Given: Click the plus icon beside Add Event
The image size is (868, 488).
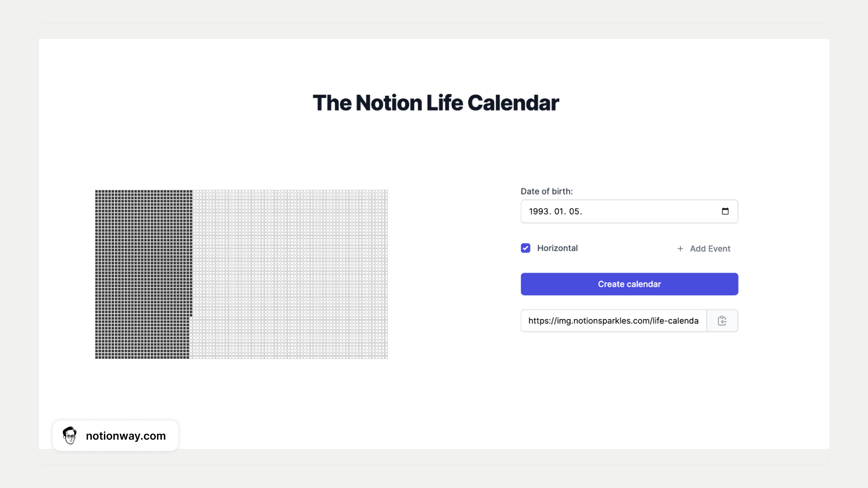Looking at the screenshot, I should point(680,249).
